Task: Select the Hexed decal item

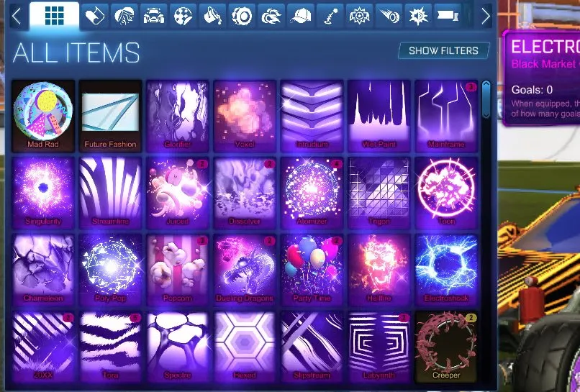Action: 245,347
